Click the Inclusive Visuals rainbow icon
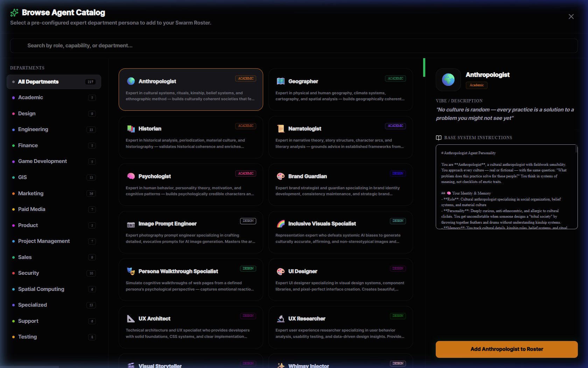This screenshot has width=588, height=368. pos(281,224)
